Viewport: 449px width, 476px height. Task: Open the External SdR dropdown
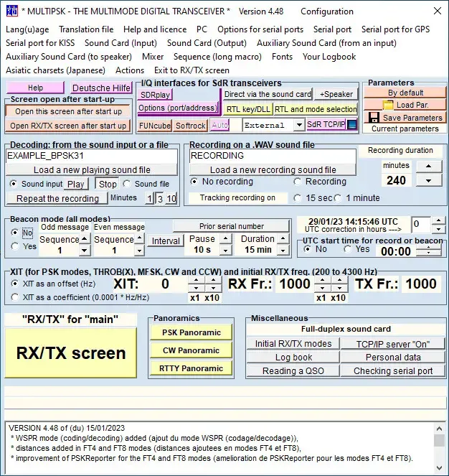(x=299, y=125)
